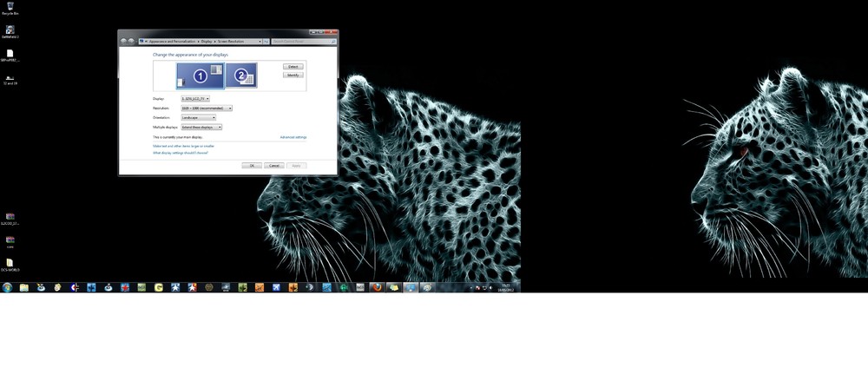Select display 2 monitor thumbnail

point(241,76)
